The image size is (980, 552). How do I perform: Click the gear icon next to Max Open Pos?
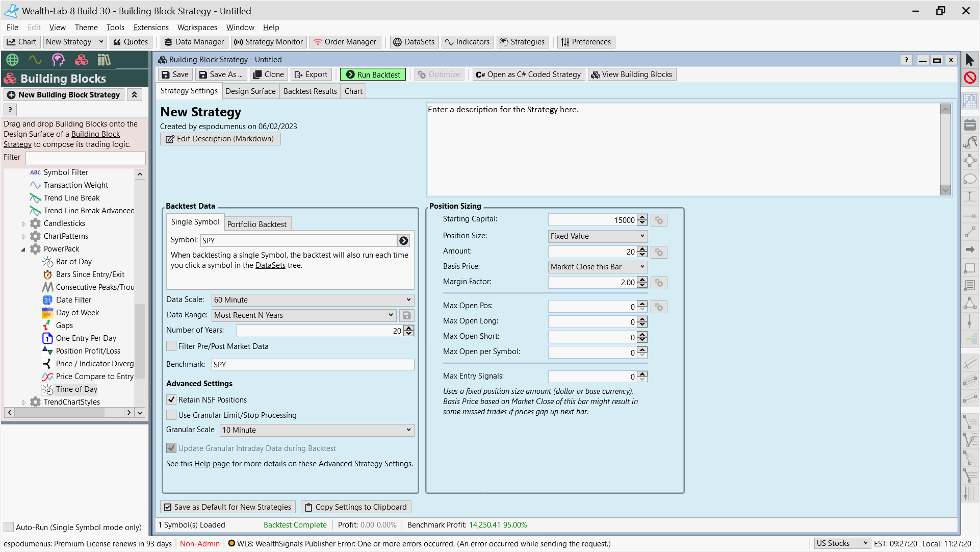659,307
